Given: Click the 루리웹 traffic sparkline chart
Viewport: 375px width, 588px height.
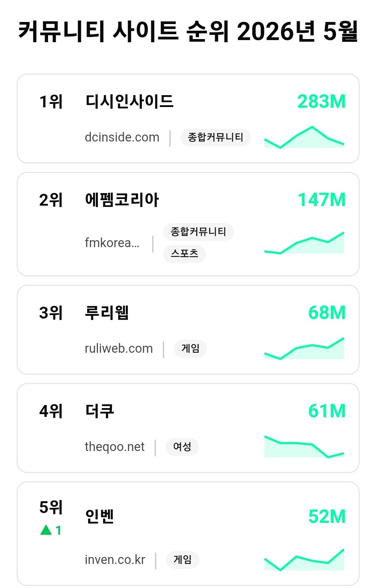Looking at the screenshot, I should pos(304,348).
